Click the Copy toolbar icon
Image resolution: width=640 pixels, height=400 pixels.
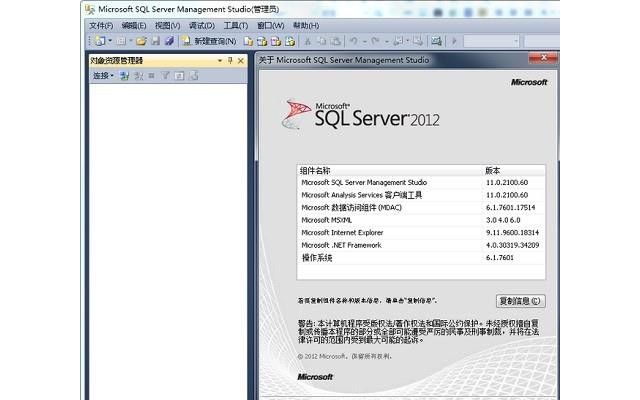point(322,41)
